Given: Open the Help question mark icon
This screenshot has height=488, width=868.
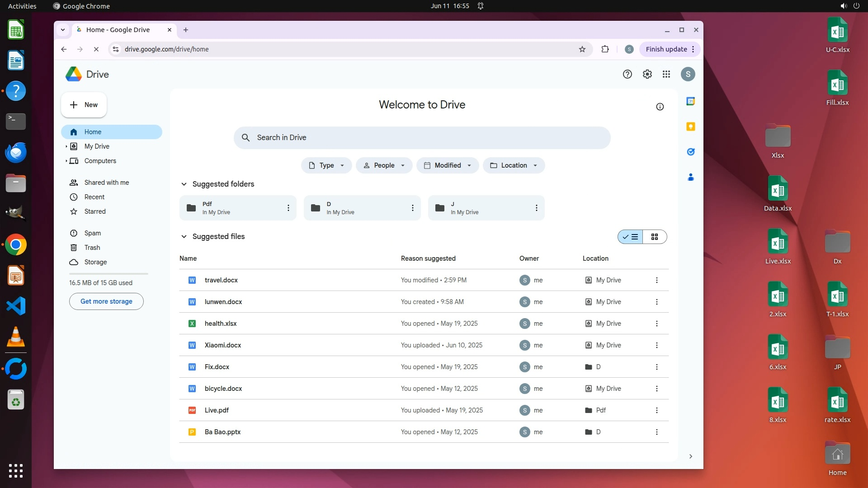Looking at the screenshot, I should click(x=627, y=74).
